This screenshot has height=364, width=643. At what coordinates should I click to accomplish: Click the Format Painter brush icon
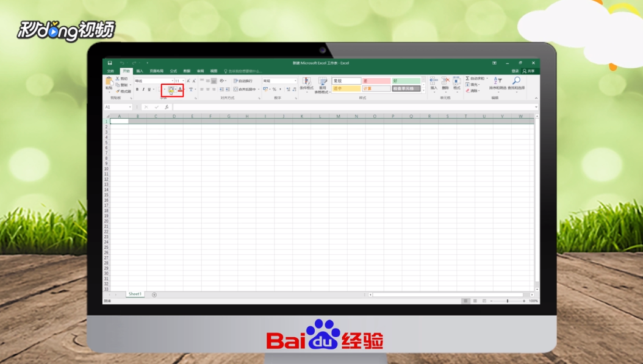coord(117,91)
